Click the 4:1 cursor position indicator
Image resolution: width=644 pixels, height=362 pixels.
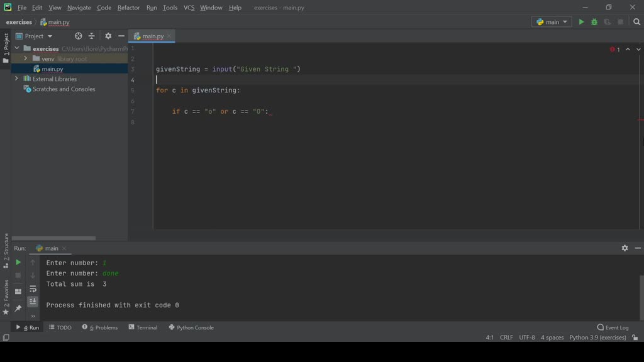(x=489, y=337)
